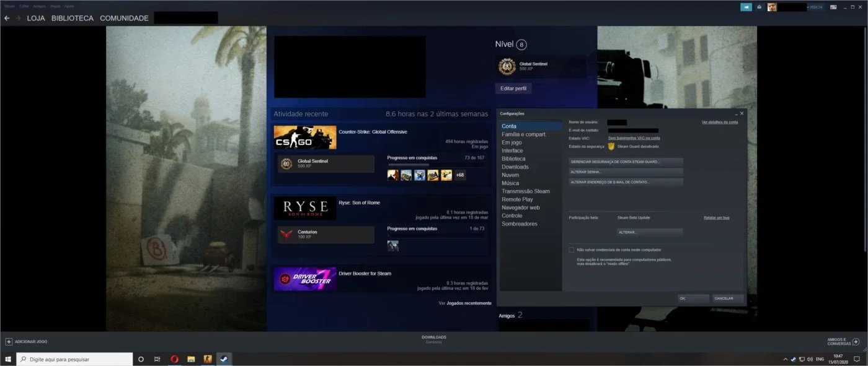Click Gerenciar segurança de conta Steam Guard
The image size is (868, 366).
tap(626, 162)
